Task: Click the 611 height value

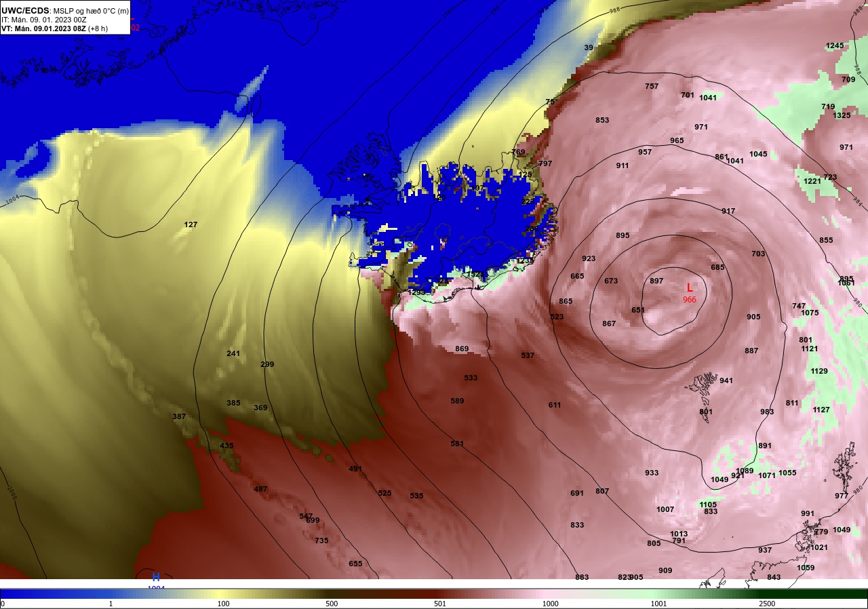Action: click(x=555, y=406)
